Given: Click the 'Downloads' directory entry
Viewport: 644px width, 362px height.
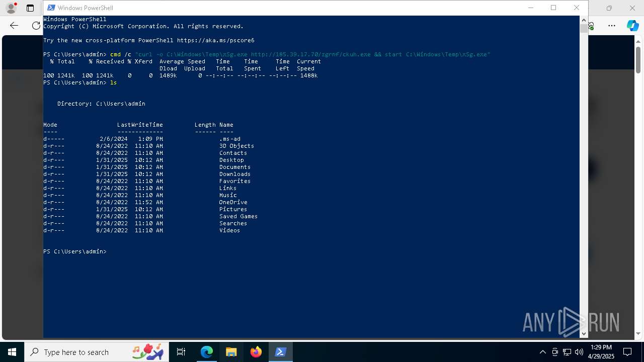Looking at the screenshot, I should (x=234, y=174).
